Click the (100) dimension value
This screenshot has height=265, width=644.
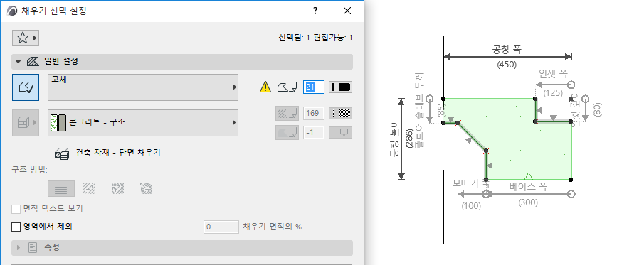tap(470, 206)
